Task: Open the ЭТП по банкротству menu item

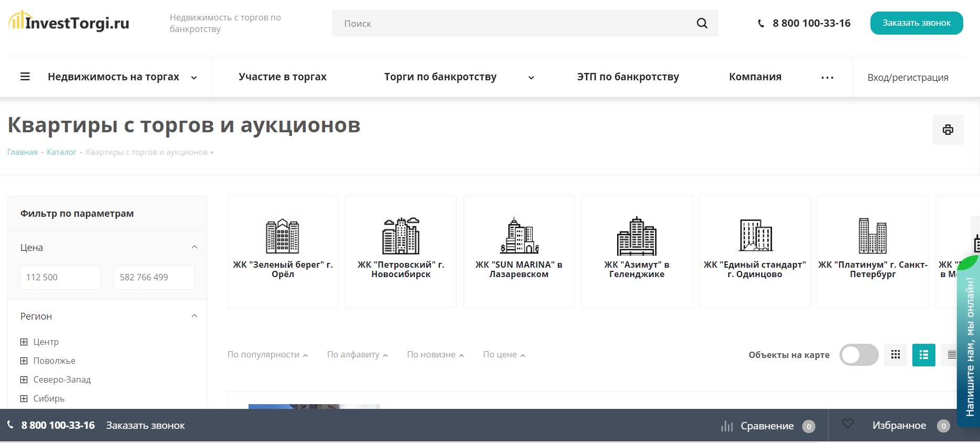Action: tap(628, 77)
